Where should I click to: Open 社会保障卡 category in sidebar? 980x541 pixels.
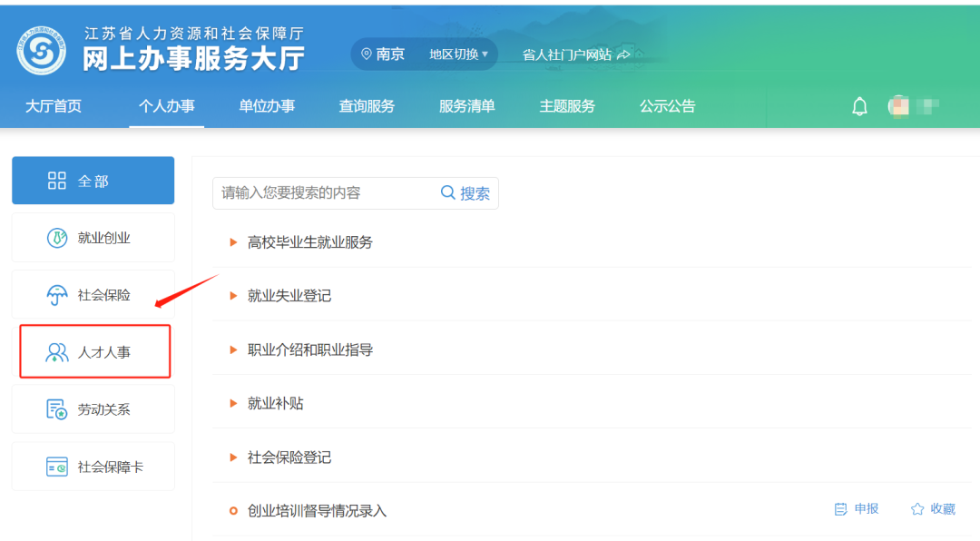click(x=93, y=467)
